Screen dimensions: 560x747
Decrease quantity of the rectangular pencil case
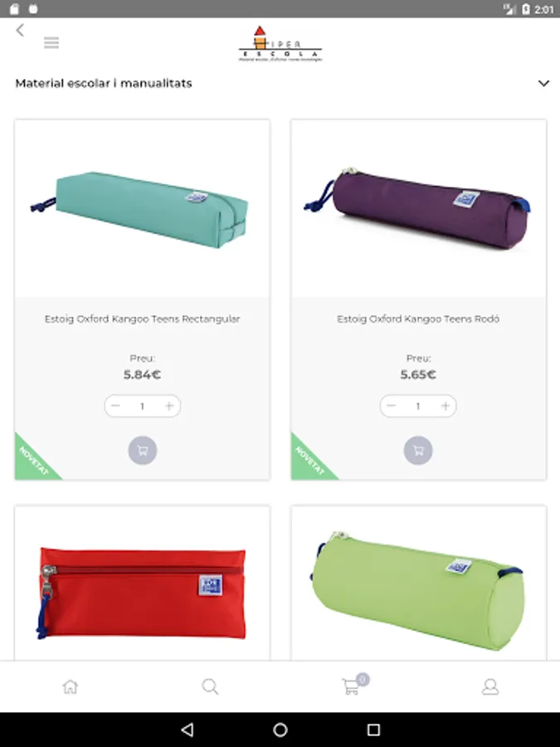[x=115, y=406]
